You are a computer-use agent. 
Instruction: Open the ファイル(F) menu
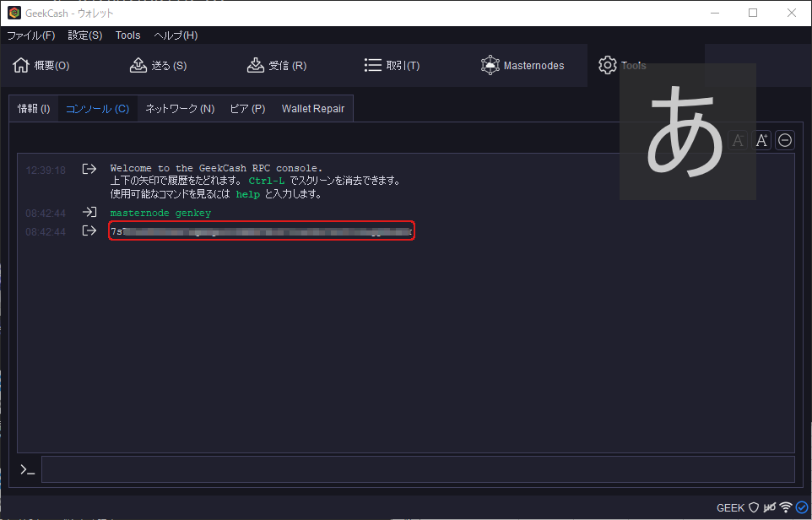coord(31,35)
